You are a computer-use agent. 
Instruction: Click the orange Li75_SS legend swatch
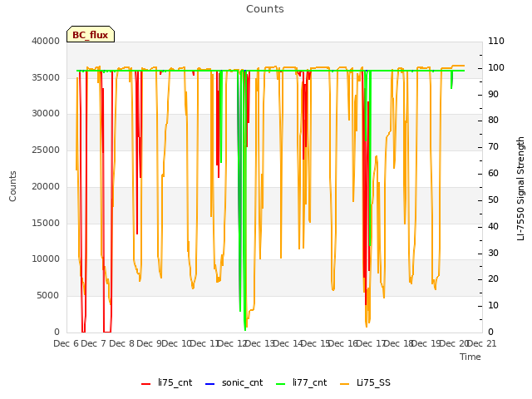[344, 384]
